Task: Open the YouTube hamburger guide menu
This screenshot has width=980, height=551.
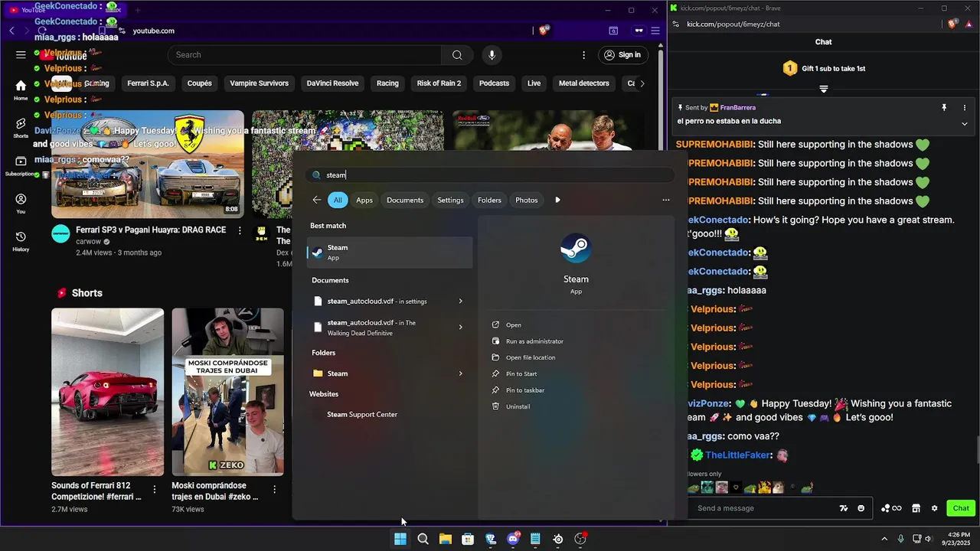Action: pyautogui.click(x=21, y=55)
